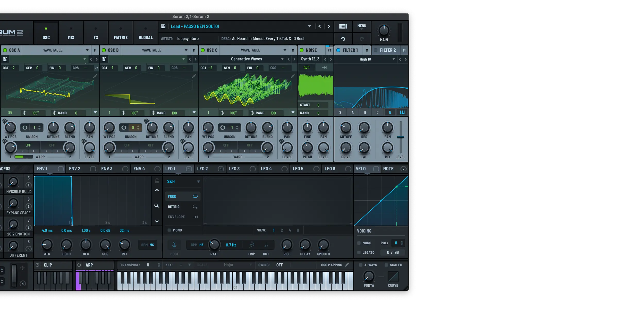The height and width of the screenshot is (309, 644).
Task: Open OSC C wavetable pencil editor
Action: pos(293,76)
